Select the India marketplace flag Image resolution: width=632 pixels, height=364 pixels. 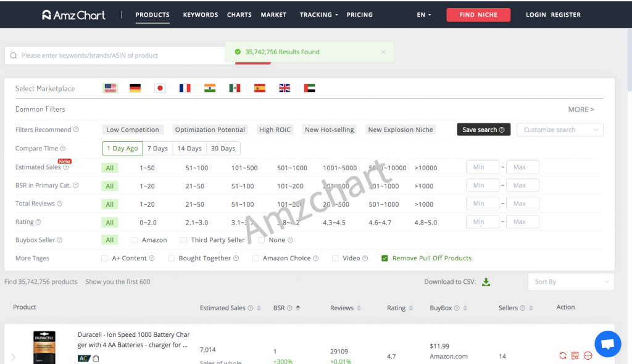click(210, 88)
